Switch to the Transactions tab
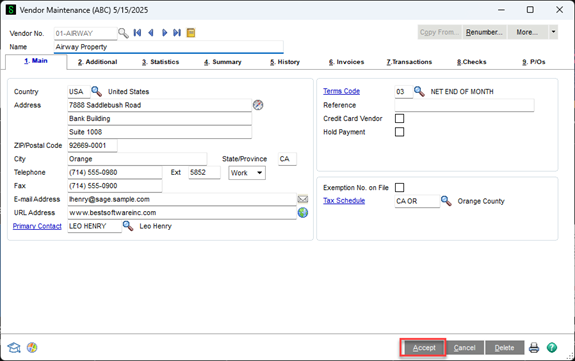The image size is (575, 361). pos(409,62)
